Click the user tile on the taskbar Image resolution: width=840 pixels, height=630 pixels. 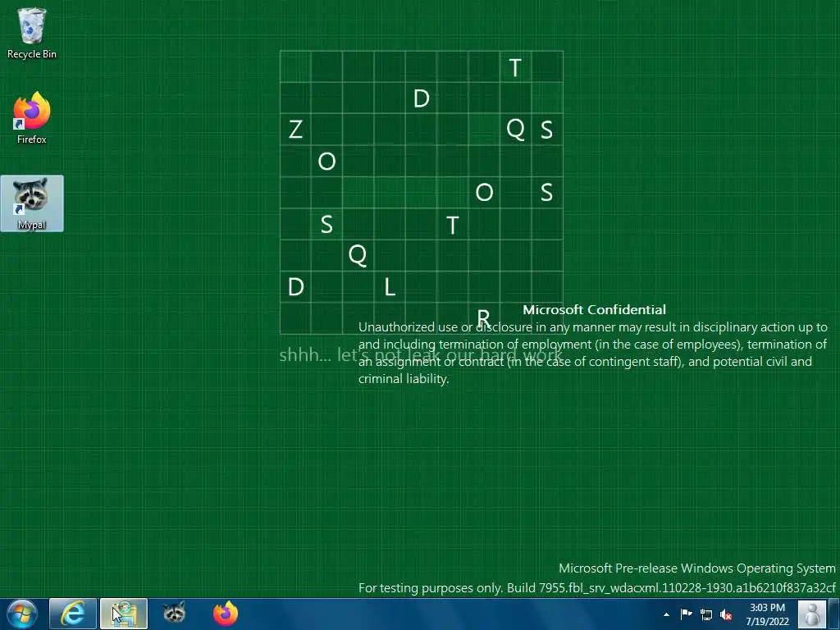(x=811, y=614)
